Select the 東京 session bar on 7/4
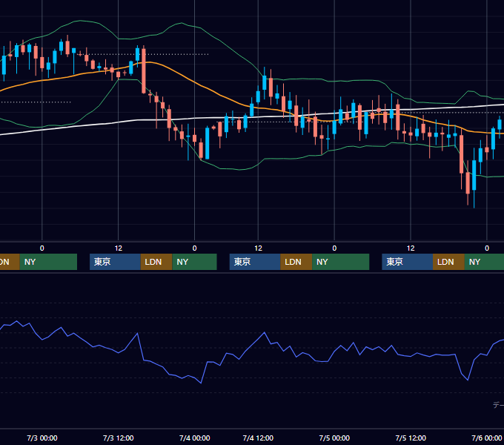This screenshot has height=445, width=504. click(x=255, y=262)
